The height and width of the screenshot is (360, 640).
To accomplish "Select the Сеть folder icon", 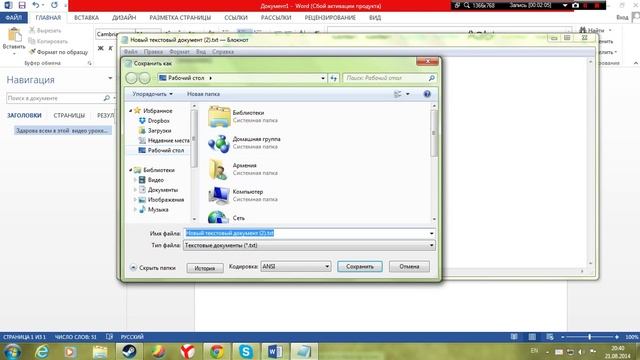I will (218, 217).
